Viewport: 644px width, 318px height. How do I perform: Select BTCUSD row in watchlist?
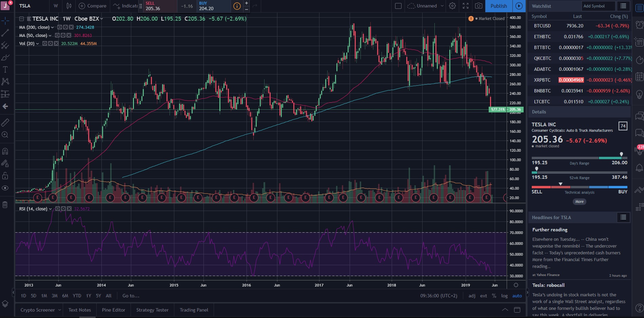[580, 26]
